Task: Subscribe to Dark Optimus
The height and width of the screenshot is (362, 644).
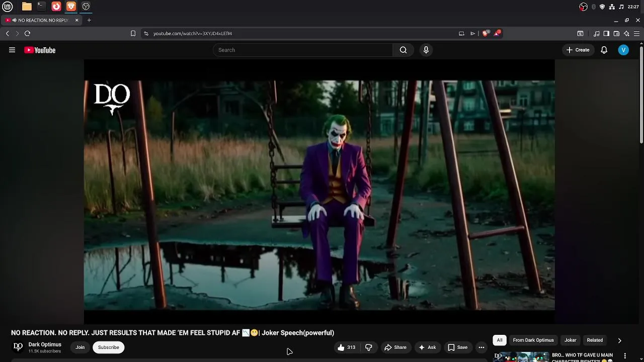Action: pos(108,347)
